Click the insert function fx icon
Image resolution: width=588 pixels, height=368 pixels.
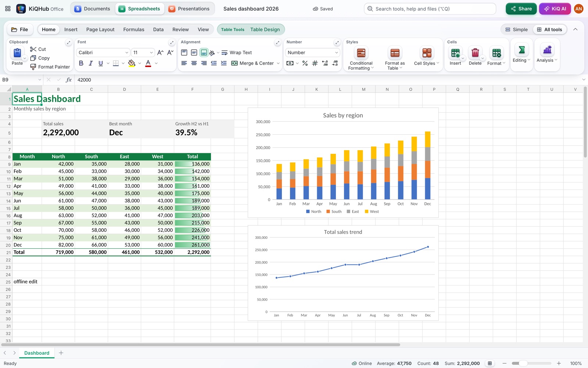click(68, 79)
